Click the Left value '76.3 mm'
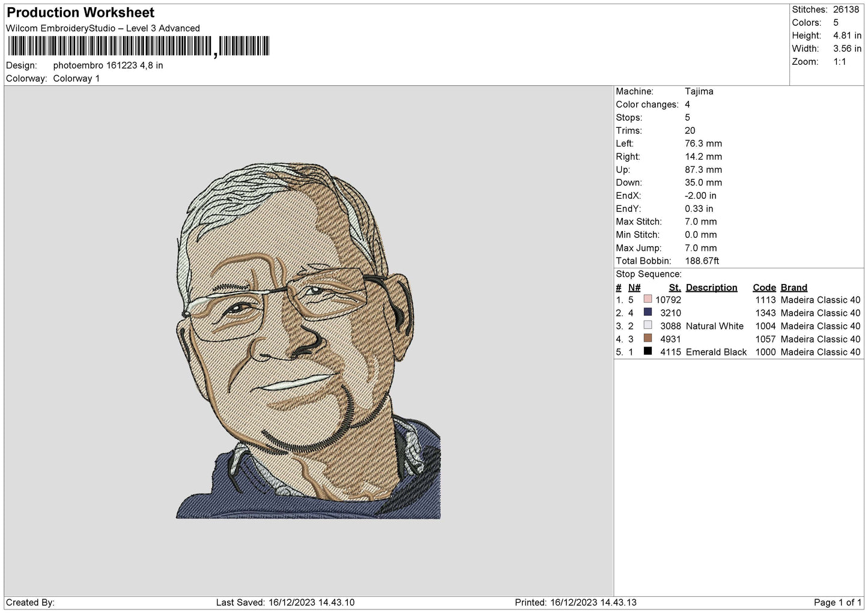 (703, 143)
